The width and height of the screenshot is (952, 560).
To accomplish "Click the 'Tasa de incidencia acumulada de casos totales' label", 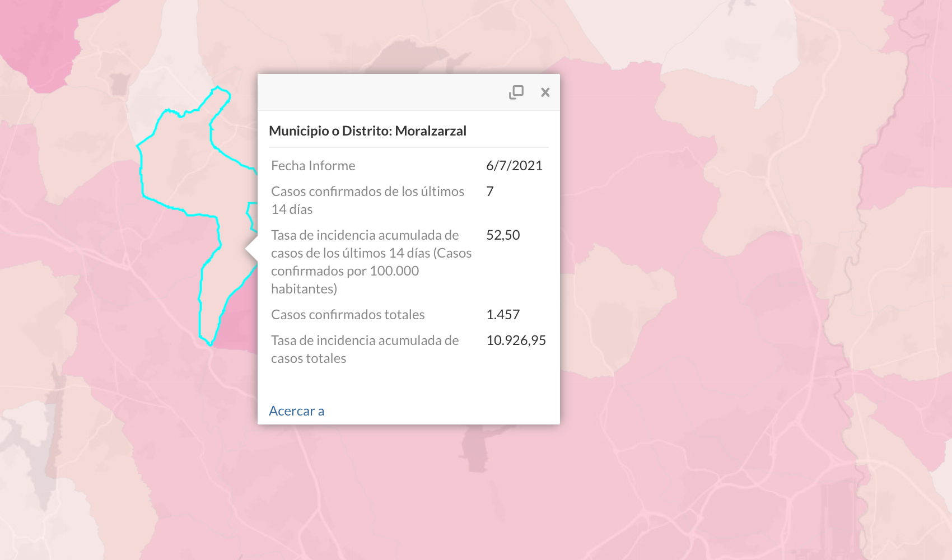I will 365,349.
